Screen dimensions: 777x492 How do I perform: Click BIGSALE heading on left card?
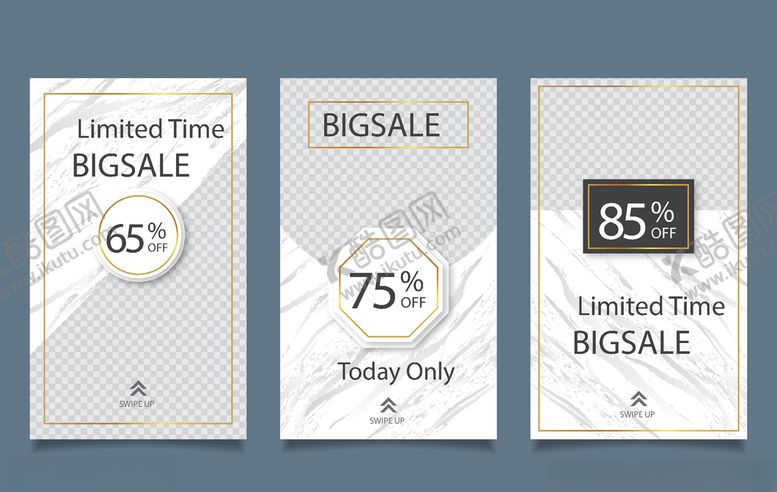coord(131,165)
